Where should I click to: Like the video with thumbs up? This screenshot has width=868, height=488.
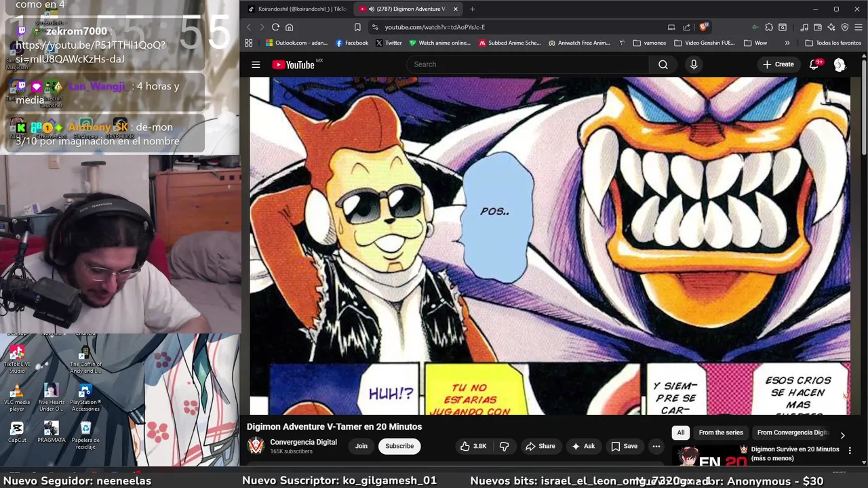click(x=473, y=446)
